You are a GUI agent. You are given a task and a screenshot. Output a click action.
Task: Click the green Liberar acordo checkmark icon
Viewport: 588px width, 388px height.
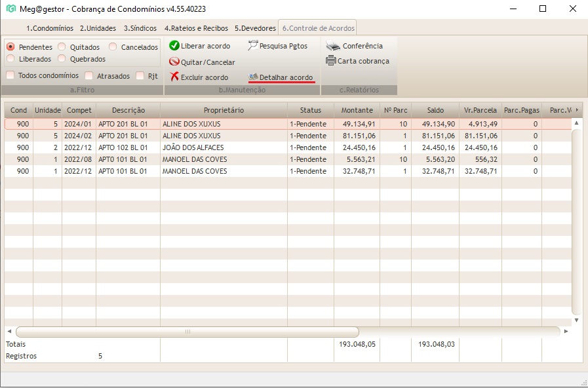click(174, 46)
